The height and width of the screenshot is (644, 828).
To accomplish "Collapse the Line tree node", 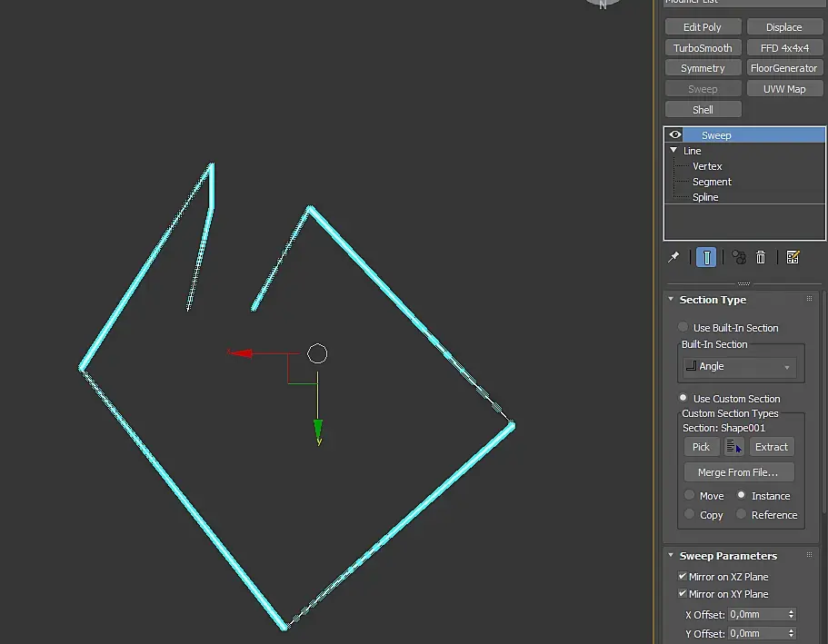I will (673, 151).
